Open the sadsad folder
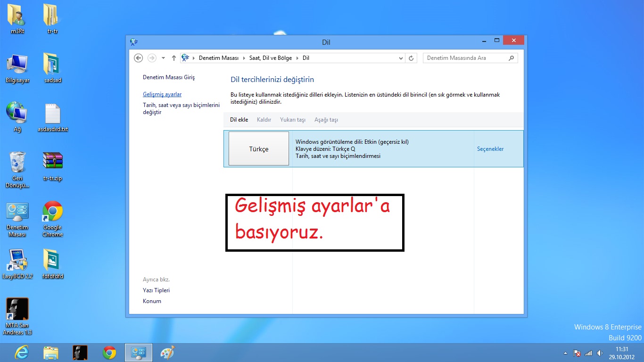 coord(52,68)
